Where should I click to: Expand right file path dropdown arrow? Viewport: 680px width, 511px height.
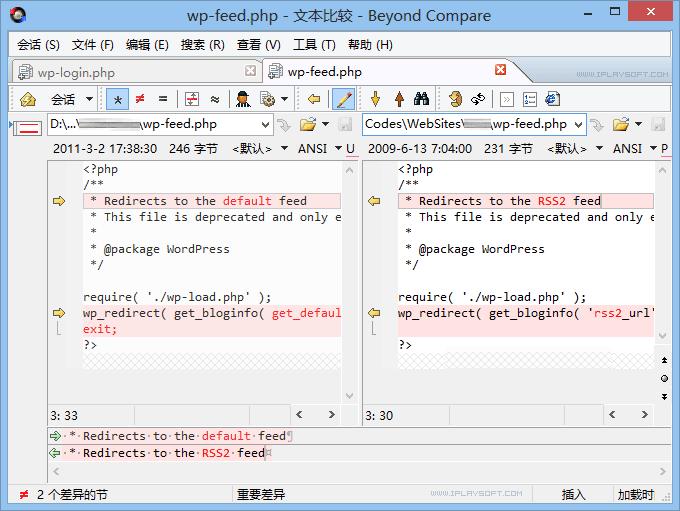point(579,125)
